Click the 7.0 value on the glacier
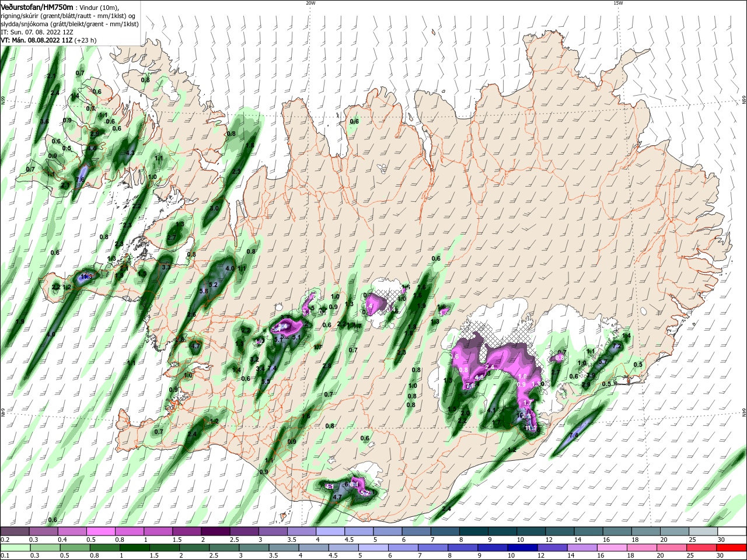 pos(470,386)
